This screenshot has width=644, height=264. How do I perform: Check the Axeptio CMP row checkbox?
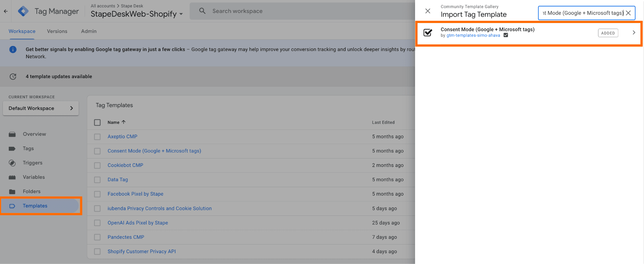97,137
